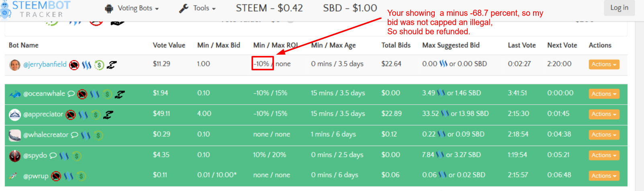Sort by Vote Value column header
Screen dimensions: 644x191
tap(169, 45)
